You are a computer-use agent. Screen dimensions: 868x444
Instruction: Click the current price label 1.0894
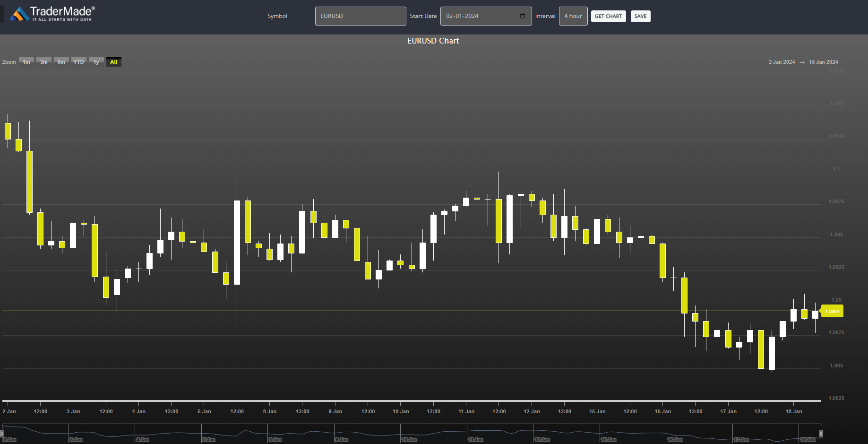[x=832, y=311]
